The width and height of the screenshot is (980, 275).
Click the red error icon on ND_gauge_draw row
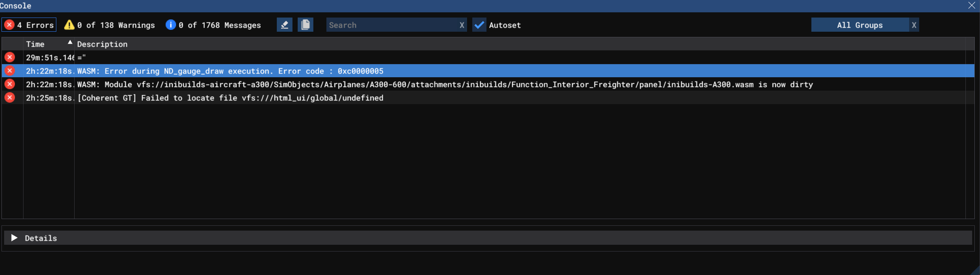click(10, 71)
